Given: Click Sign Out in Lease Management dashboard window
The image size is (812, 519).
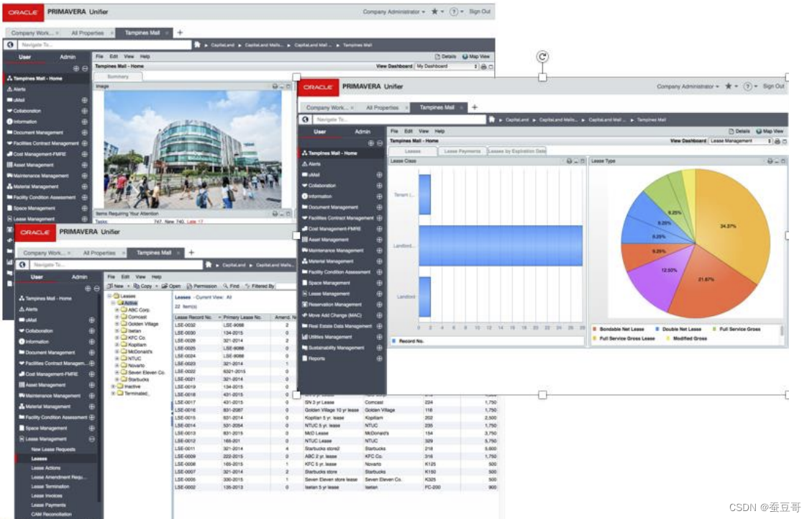Looking at the screenshot, I should pyautogui.click(x=774, y=86).
